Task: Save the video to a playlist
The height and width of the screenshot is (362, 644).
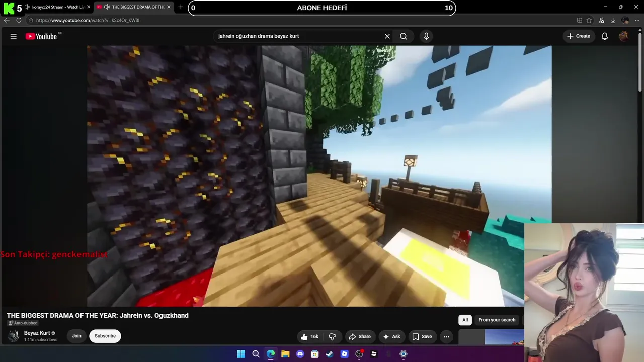Action: pos(422,337)
